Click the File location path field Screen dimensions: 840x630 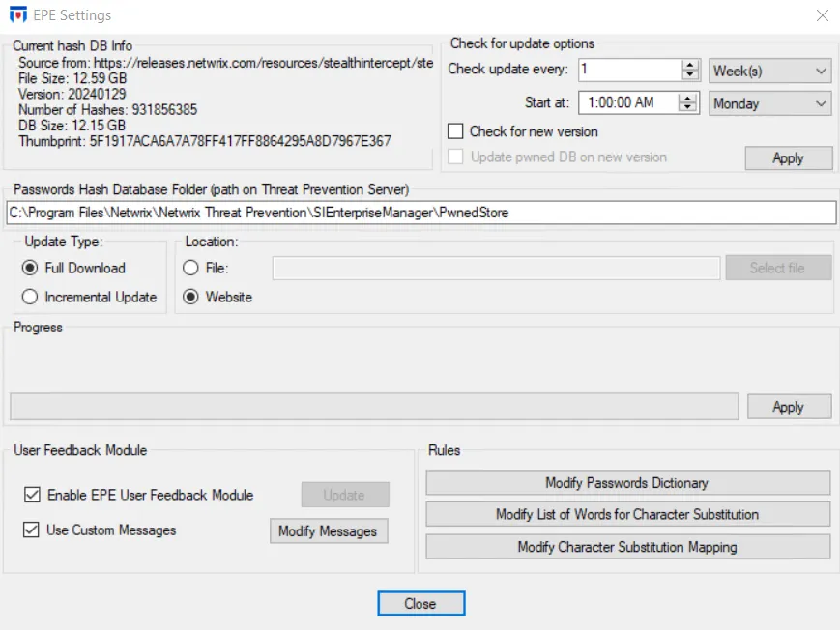496,268
